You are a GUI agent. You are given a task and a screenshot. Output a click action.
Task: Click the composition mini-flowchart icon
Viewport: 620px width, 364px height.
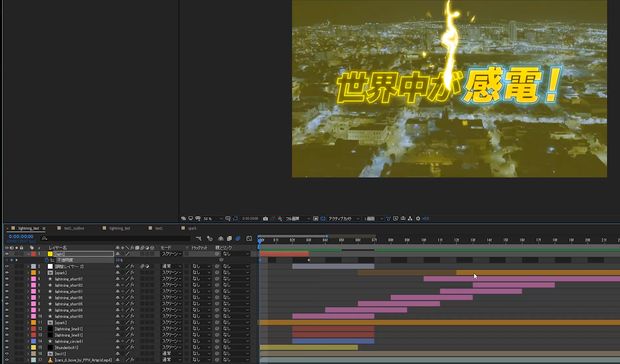point(198,238)
